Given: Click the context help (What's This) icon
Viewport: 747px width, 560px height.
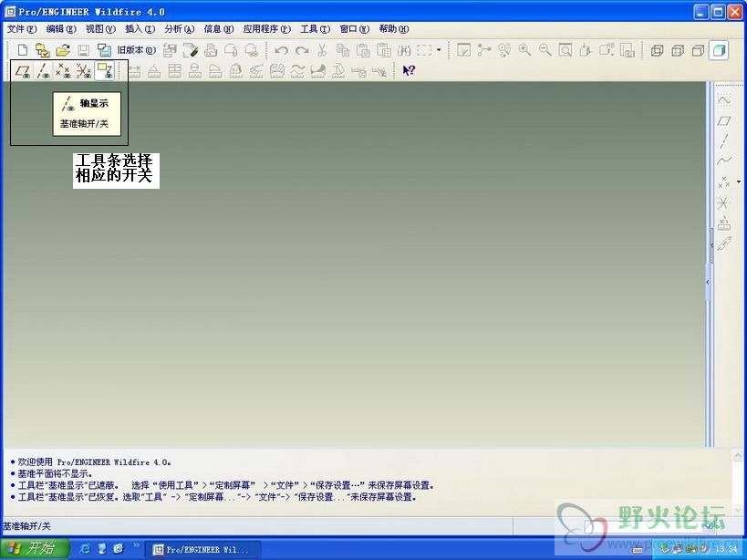Looking at the screenshot, I should coord(409,70).
